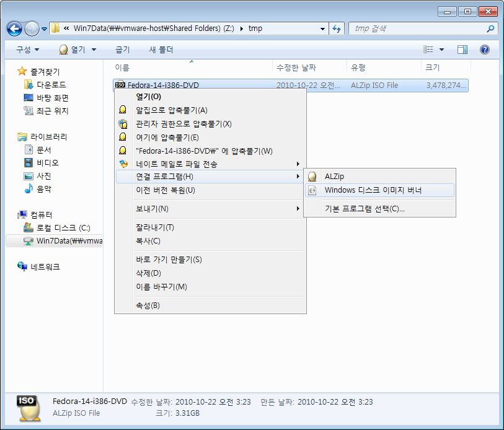
Task: Choose 여기에 압축풀기(E)
Action: coord(210,138)
